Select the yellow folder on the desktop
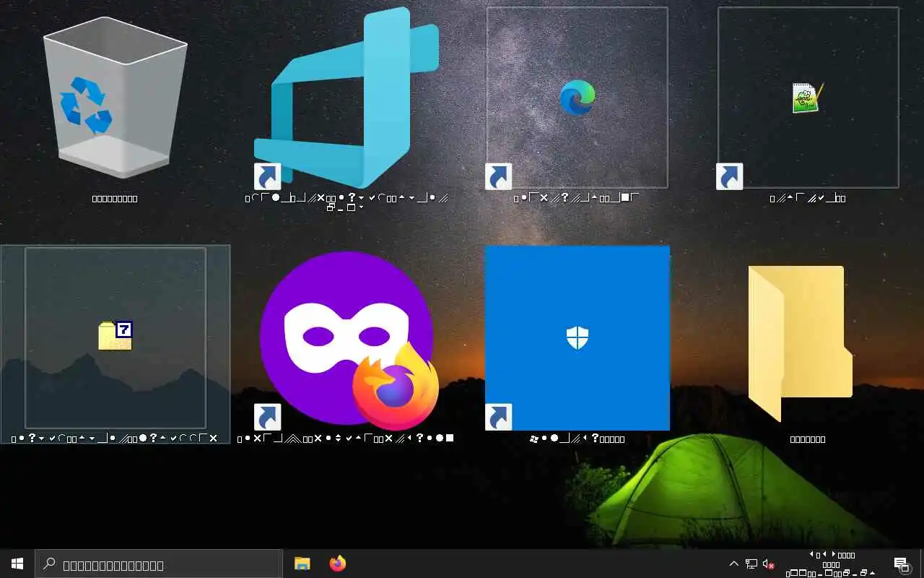 pyautogui.click(x=801, y=343)
